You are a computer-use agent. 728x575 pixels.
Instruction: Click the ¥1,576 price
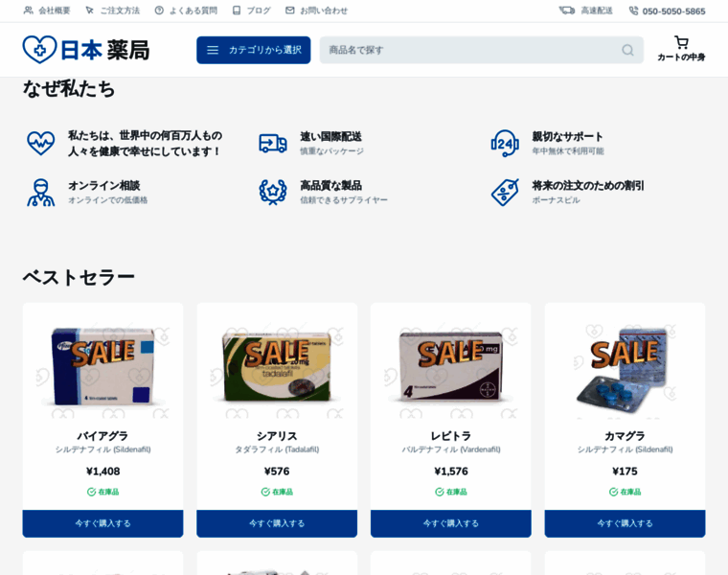click(450, 471)
